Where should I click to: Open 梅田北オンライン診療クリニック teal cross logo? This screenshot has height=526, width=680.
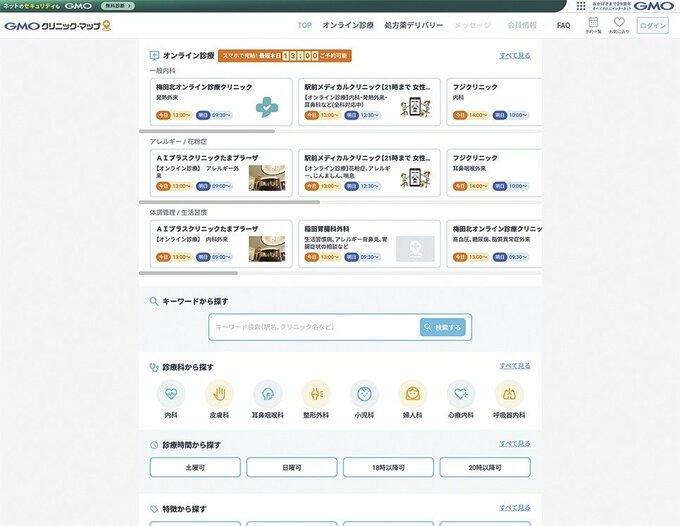tap(267, 107)
